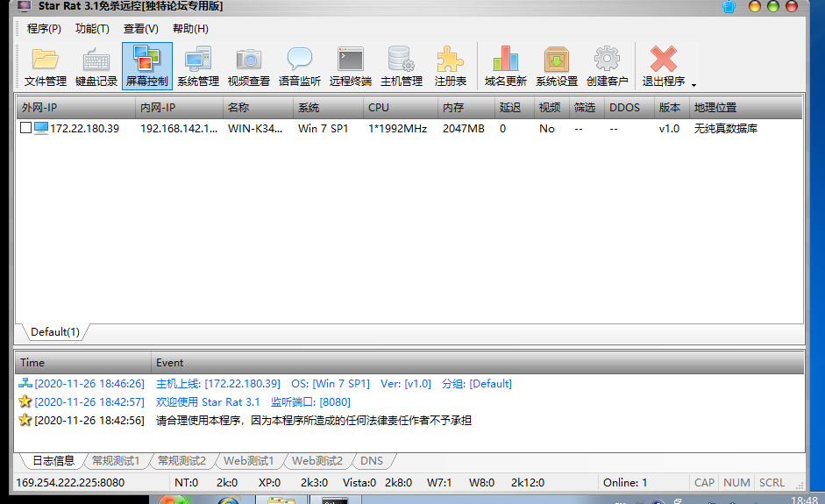
Task: Switch to the Web测试2 tab
Action: [x=316, y=461]
